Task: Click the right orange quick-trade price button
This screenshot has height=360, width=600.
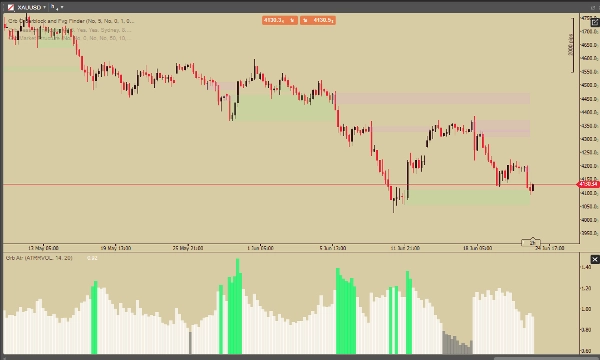Action: 318,20
